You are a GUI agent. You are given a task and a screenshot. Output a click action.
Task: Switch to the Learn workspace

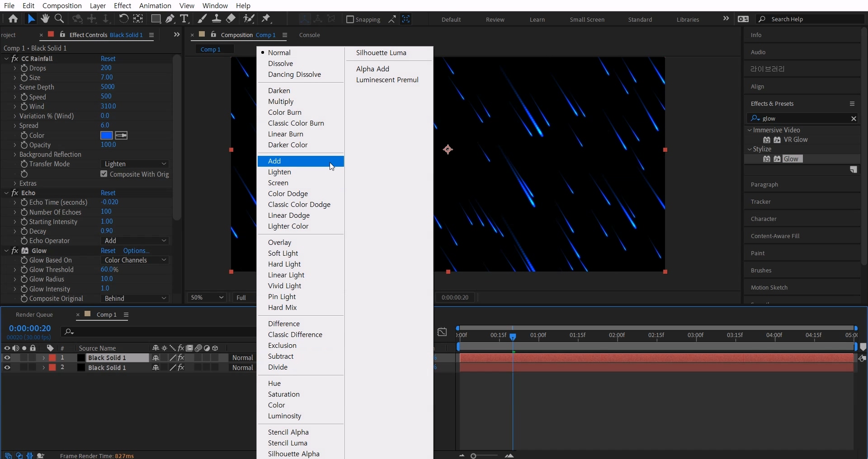[537, 19]
